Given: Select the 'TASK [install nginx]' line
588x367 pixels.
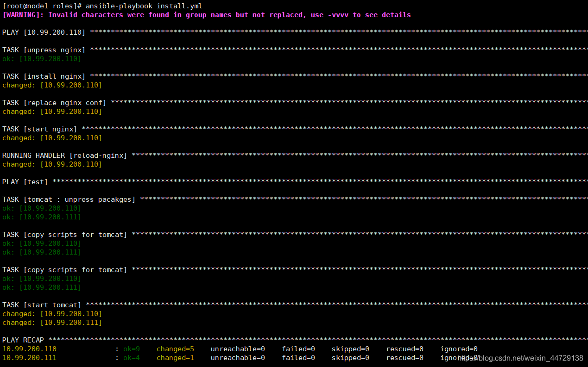Looking at the screenshot, I should coord(295,76).
